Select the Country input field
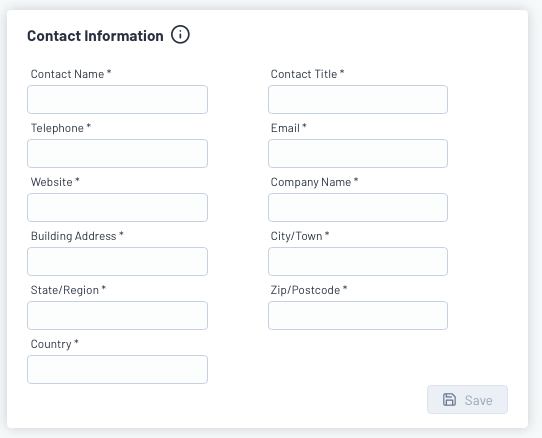Image resolution: width=542 pixels, height=438 pixels. [x=118, y=369]
